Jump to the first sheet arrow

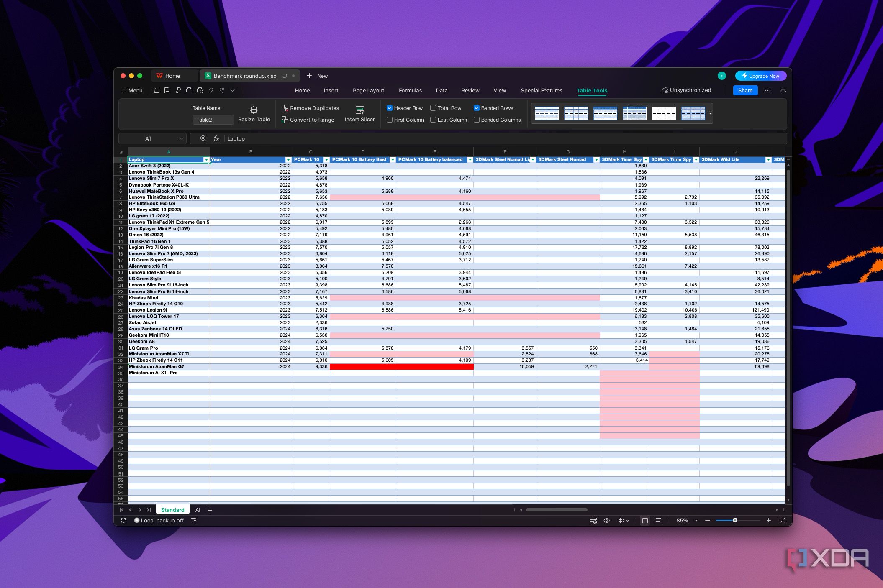pos(121,510)
